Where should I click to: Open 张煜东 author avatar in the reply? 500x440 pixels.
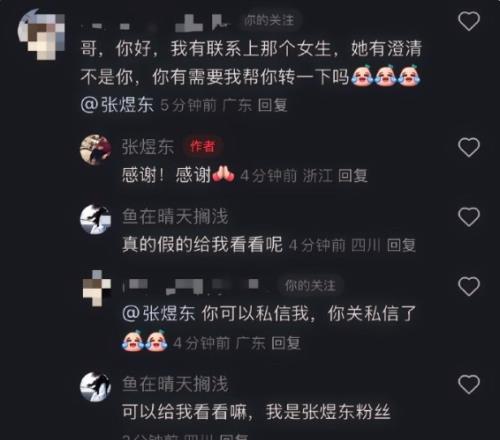click(96, 150)
